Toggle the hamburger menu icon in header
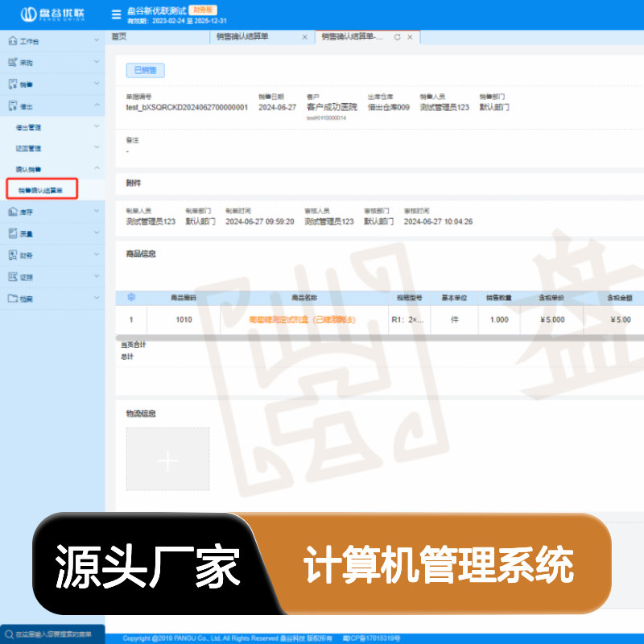Viewport: 644px width, 644px height. [x=116, y=14]
